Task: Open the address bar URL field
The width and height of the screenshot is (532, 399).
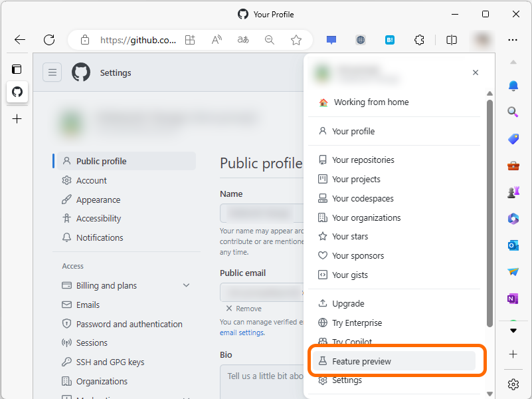Action: coord(138,40)
